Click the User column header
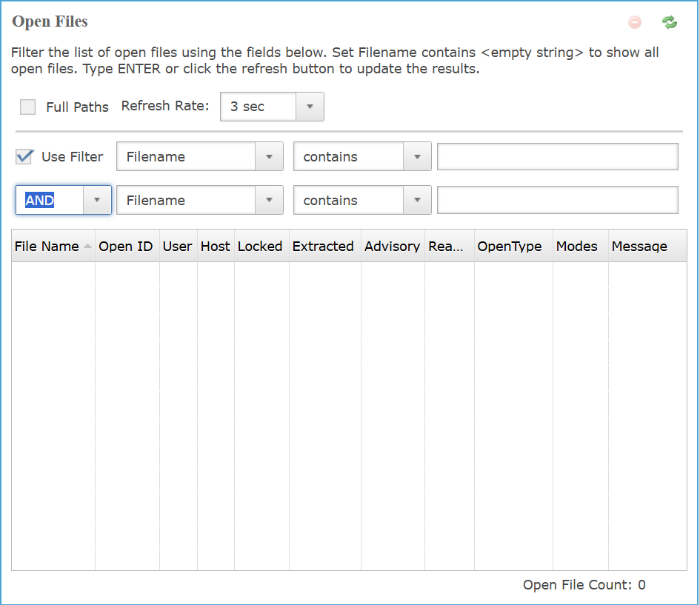This screenshot has height=605, width=700. click(178, 247)
